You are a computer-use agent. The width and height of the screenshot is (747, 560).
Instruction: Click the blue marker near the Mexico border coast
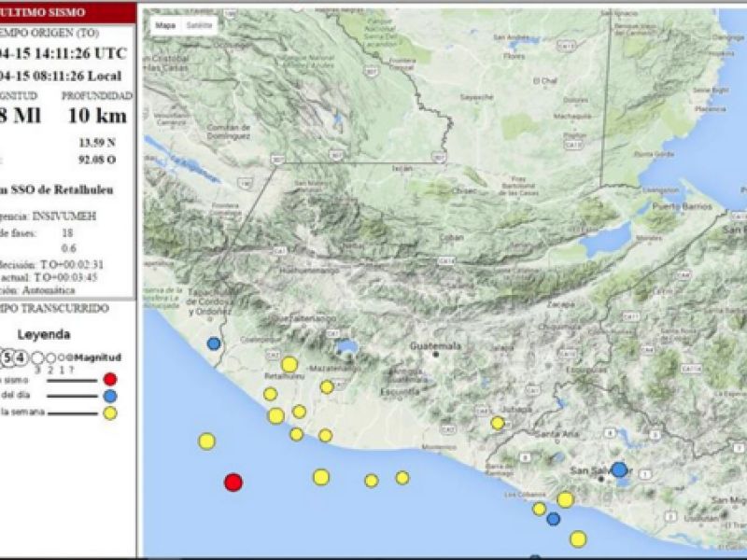click(x=214, y=343)
